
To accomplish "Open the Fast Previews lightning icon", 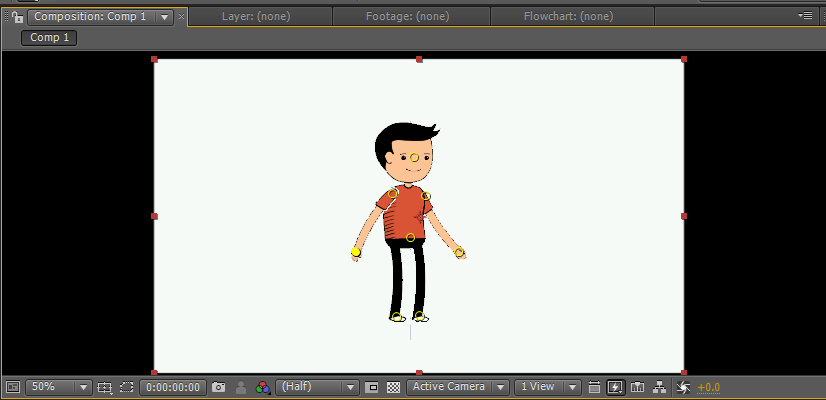I will (615, 387).
